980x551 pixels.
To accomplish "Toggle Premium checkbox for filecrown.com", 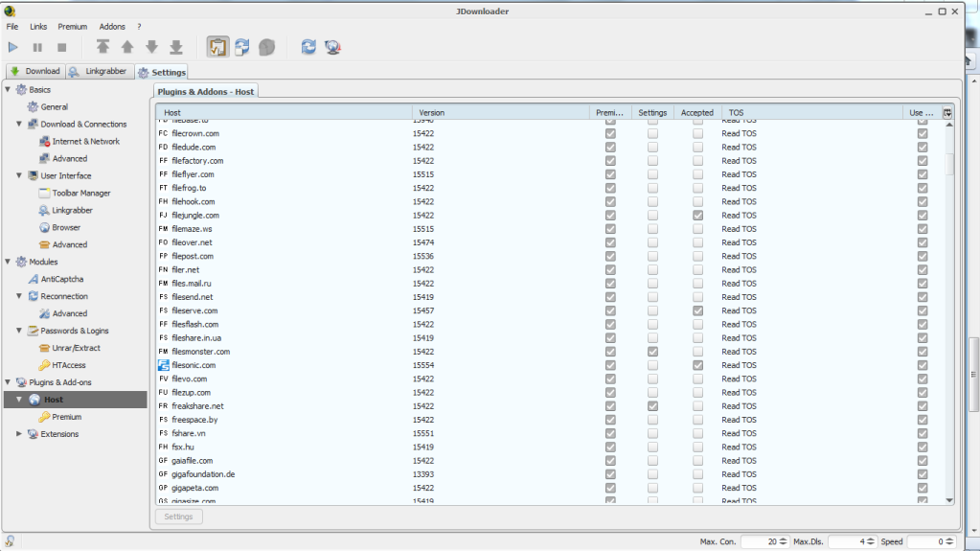I will click(x=610, y=133).
